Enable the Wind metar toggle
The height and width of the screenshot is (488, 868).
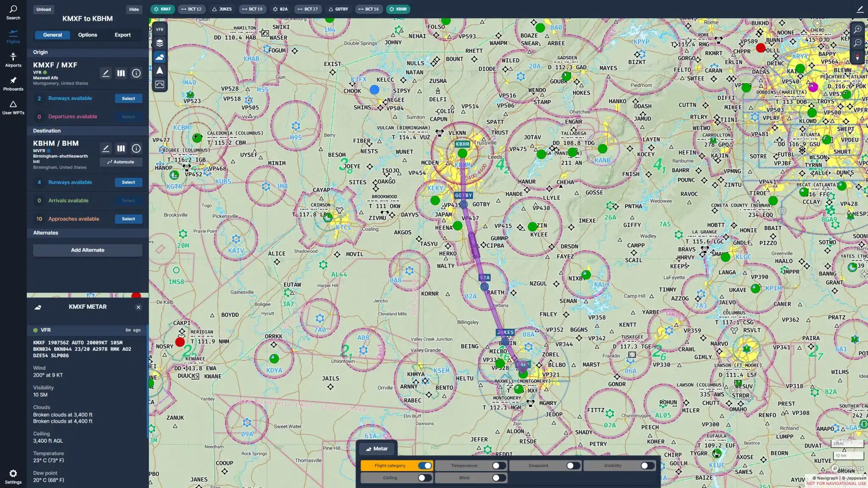[498, 478]
